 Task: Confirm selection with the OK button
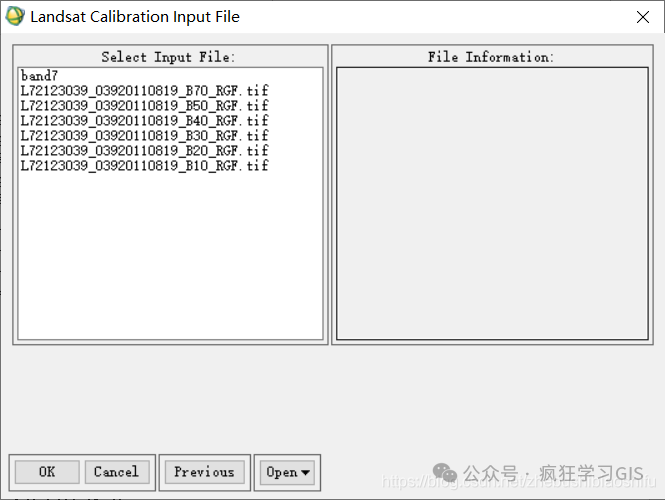point(47,472)
